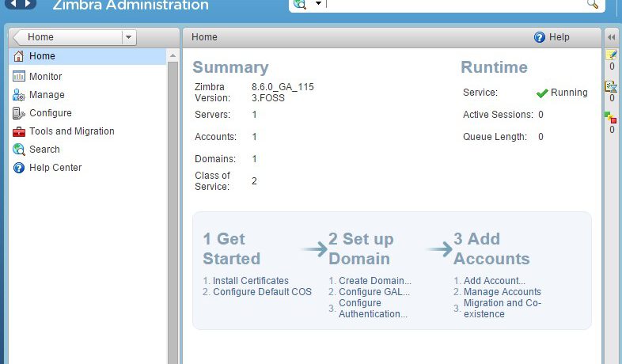622x364 pixels.
Task: Click the 1 Get Started heading
Action: (231, 249)
